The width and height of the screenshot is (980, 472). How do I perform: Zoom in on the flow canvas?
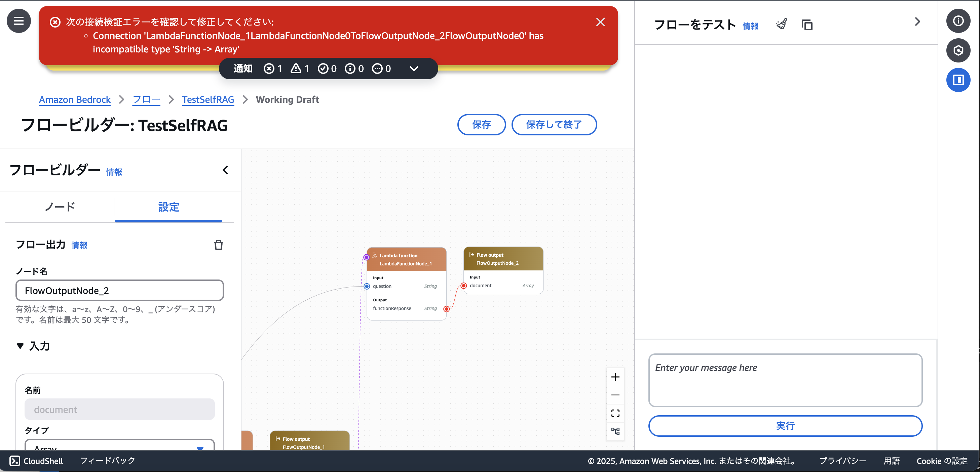coord(615,377)
